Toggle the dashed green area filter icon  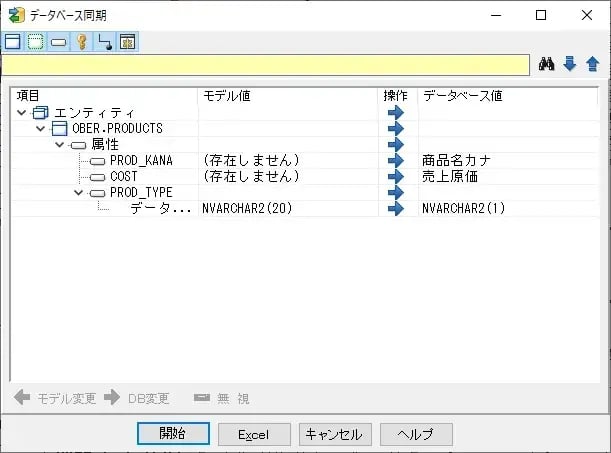click(35, 42)
